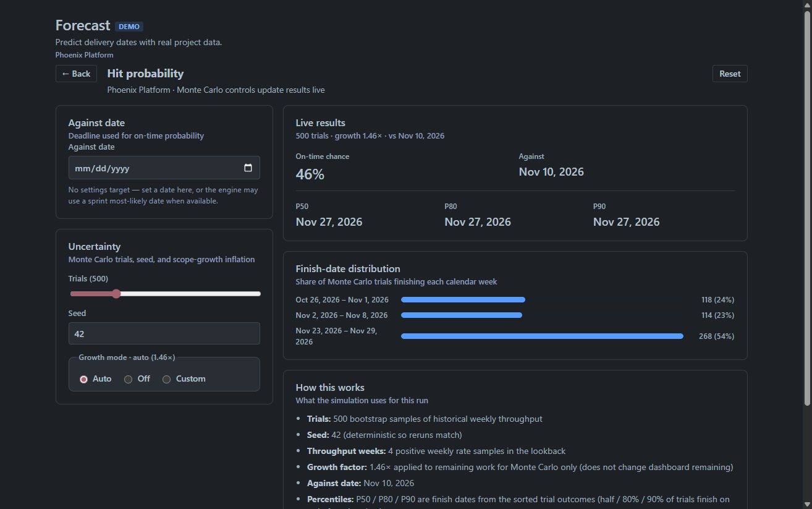812x509 pixels.
Task: Click the Nov 2 – Nov 8 distribution bar
Action: (462, 315)
